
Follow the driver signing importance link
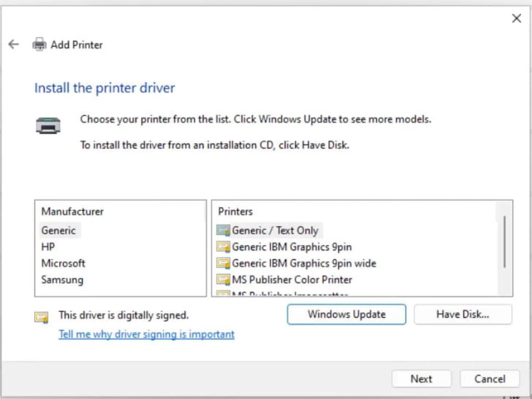click(x=145, y=334)
